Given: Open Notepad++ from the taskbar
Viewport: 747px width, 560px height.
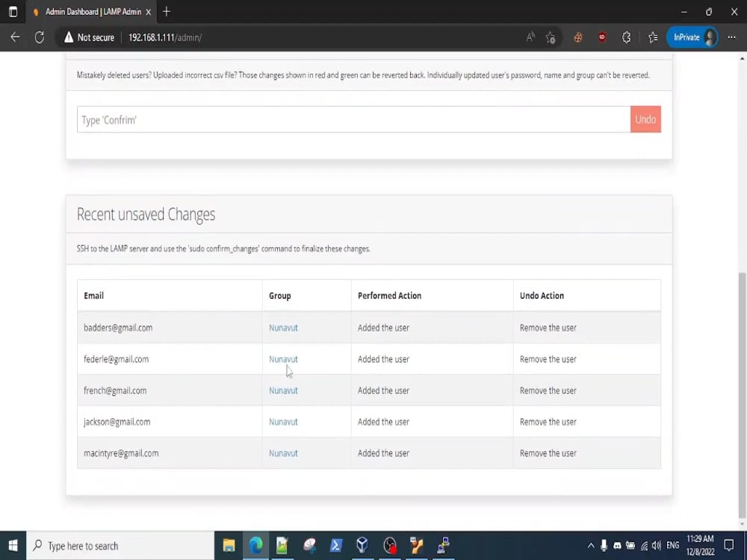Looking at the screenshot, I should click(282, 546).
